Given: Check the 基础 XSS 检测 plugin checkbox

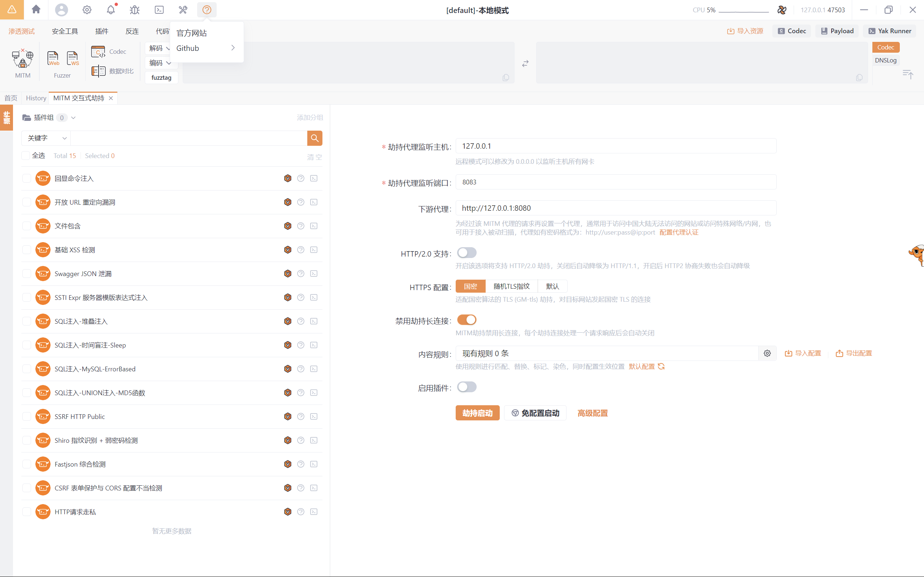Looking at the screenshot, I should click(26, 250).
